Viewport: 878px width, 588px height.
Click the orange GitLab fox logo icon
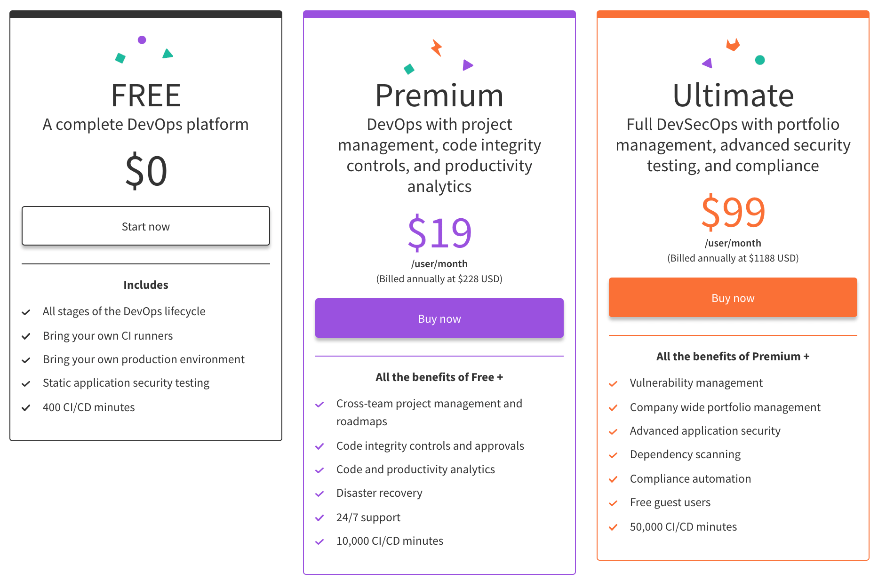[733, 45]
